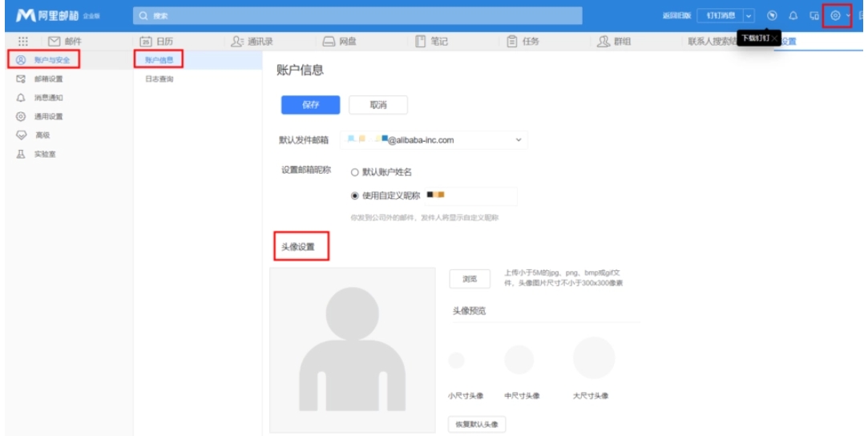
Task: Switch to the 日历 tab
Action: 156,42
